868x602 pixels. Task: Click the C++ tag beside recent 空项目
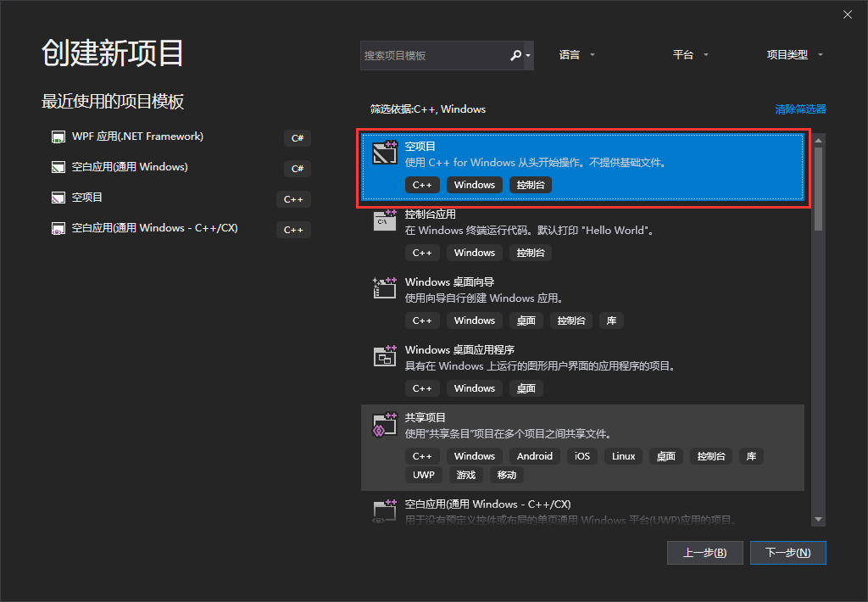pos(293,199)
